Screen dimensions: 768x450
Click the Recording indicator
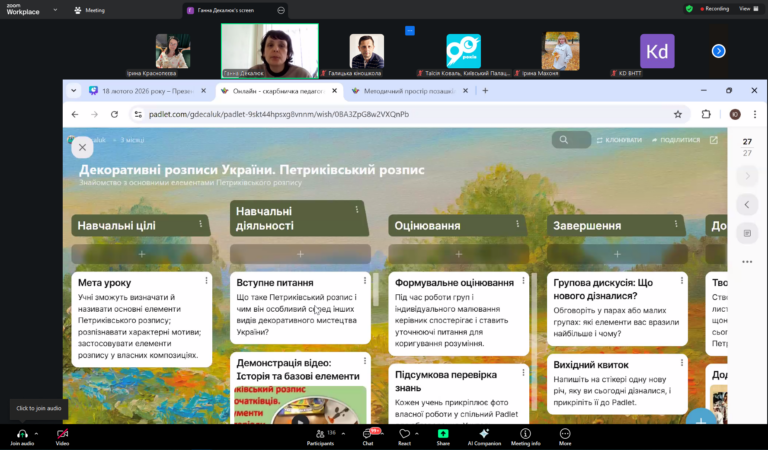point(715,9)
